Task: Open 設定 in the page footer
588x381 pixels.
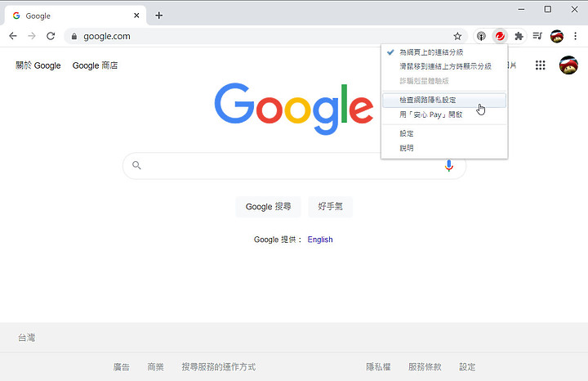Action: coord(467,367)
